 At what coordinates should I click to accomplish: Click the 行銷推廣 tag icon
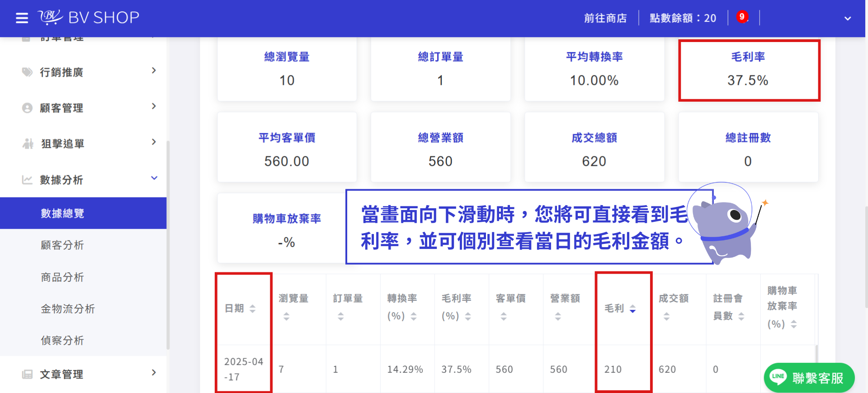pyautogui.click(x=27, y=72)
